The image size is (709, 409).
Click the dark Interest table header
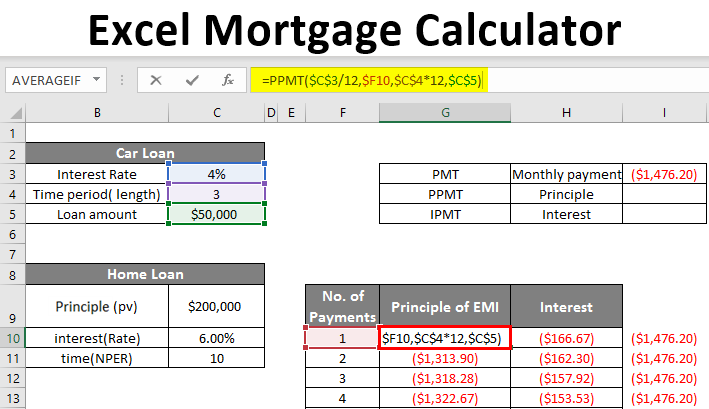click(x=567, y=306)
